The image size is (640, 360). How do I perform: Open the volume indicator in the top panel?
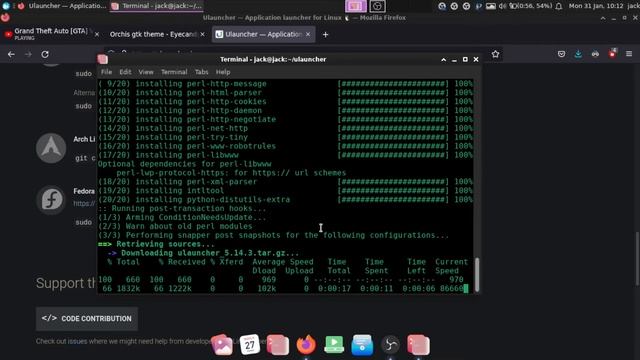[x=502, y=6]
